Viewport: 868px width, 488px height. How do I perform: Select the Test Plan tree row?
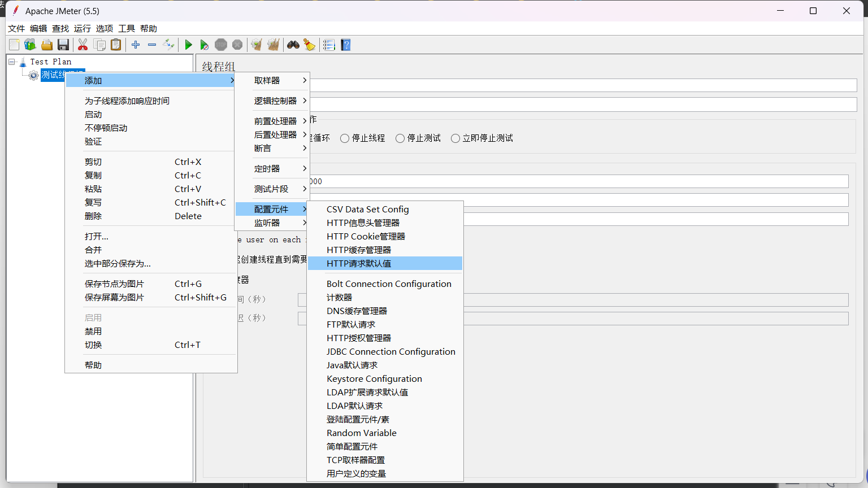51,62
